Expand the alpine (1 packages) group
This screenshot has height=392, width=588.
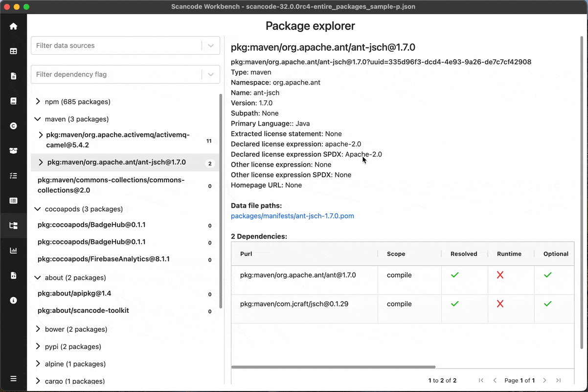(38, 364)
